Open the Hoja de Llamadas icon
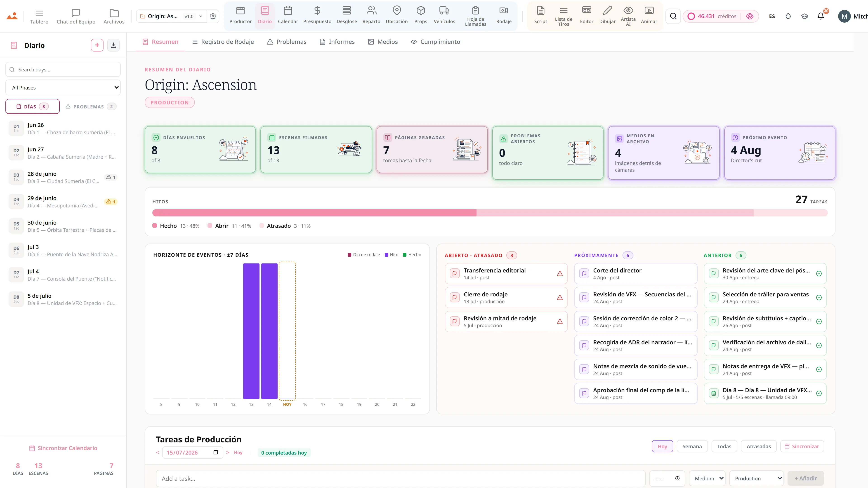Image resolution: width=868 pixels, height=488 pixels. click(x=475, y=10)
